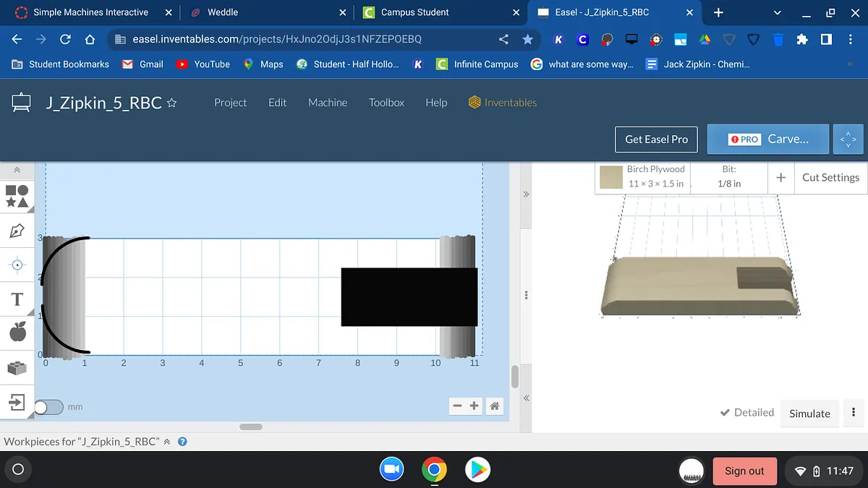
Task: Click the Get Easel Pro button
Action: (656, 139)
